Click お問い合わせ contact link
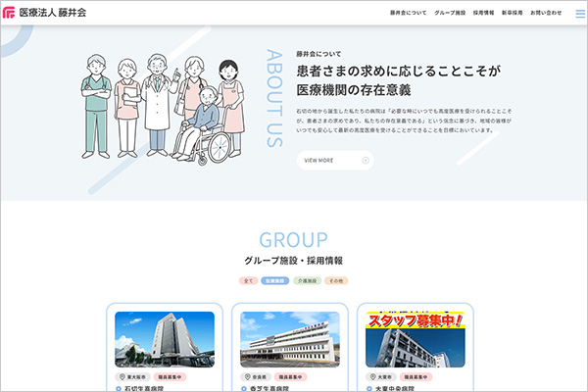588x392 pixels. pyautogui.click(x=546, y=14)
